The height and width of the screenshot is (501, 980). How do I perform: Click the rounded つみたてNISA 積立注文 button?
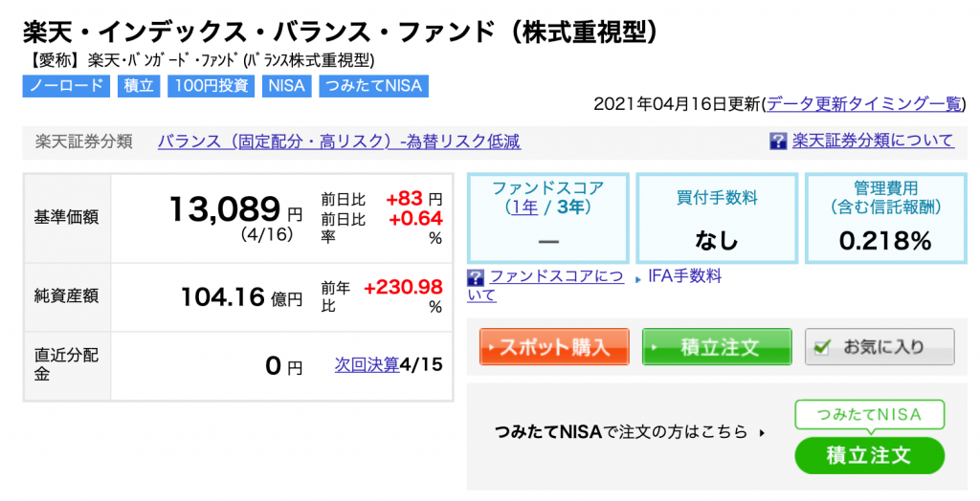pos(869,455)
